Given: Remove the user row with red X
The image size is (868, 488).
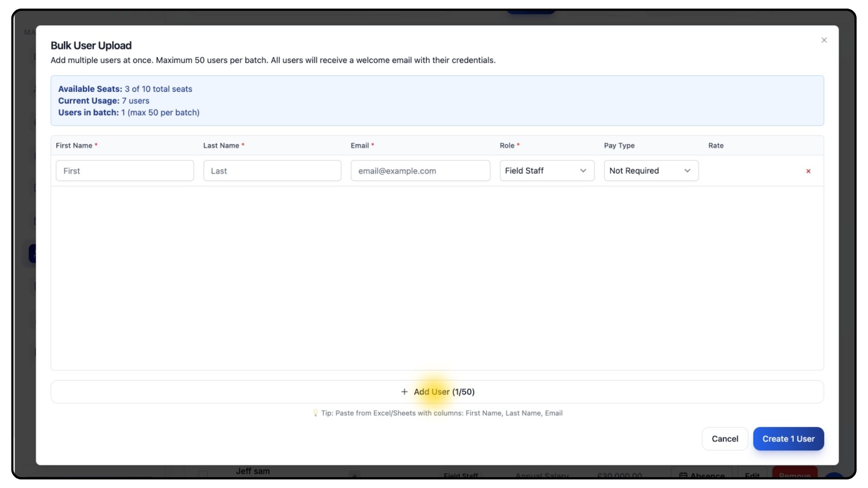Looking at the screenshot, I should [808, 171].
